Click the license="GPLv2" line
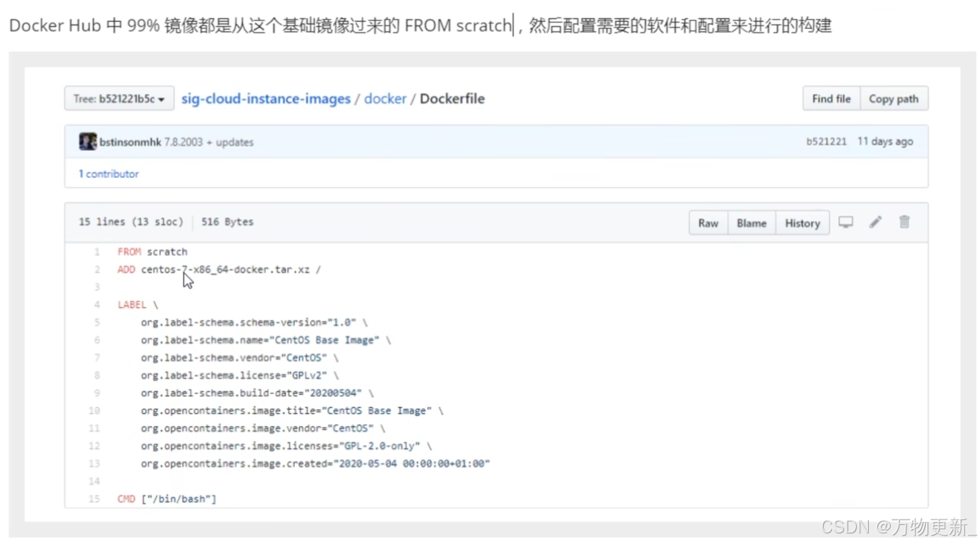The height and width of the screenshot is (544, 980). tap(240, 375)
